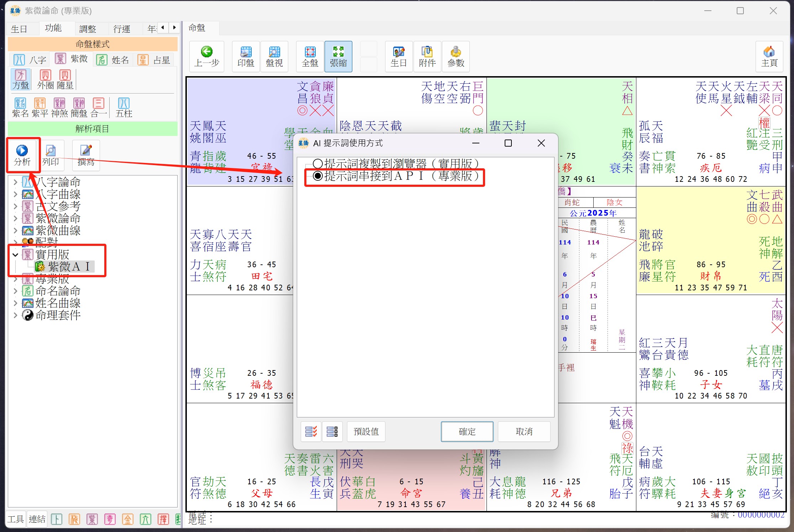
Task: Expand the 命理套件 tree node
Action: click(x=15, y=315)
